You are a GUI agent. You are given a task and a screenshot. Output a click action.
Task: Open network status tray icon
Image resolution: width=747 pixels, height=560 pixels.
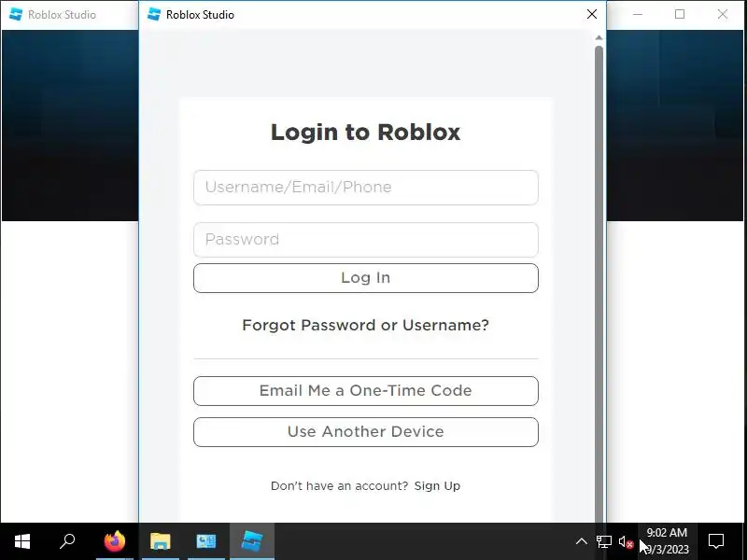[604, 541]
